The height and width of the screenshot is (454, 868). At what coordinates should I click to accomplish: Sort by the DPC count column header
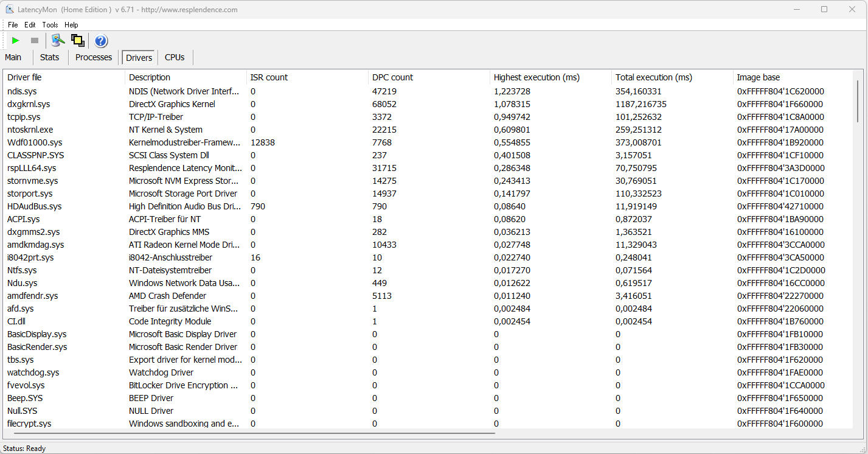tap(392, 77)
